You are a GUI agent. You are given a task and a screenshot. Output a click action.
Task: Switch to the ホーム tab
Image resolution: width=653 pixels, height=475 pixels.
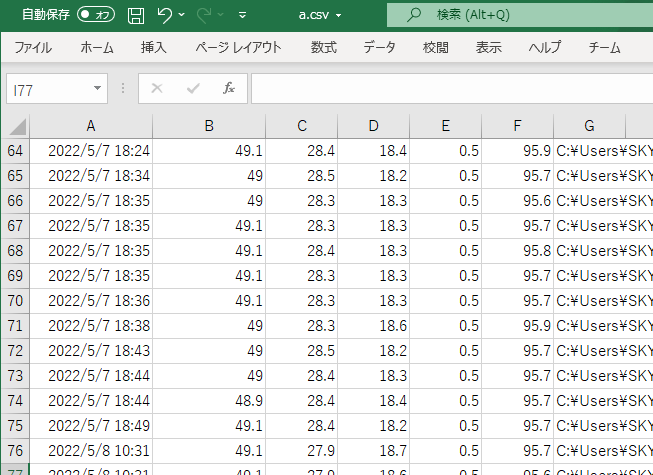(x=97, y=47)
